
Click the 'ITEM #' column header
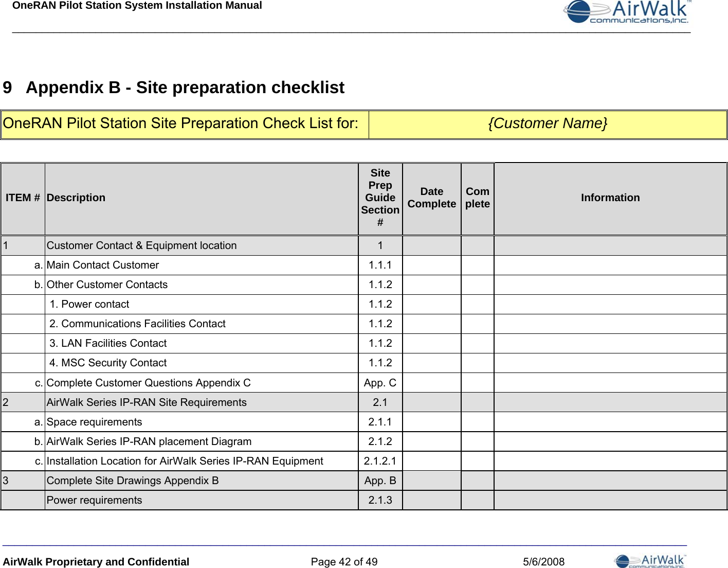pos(23,198)
